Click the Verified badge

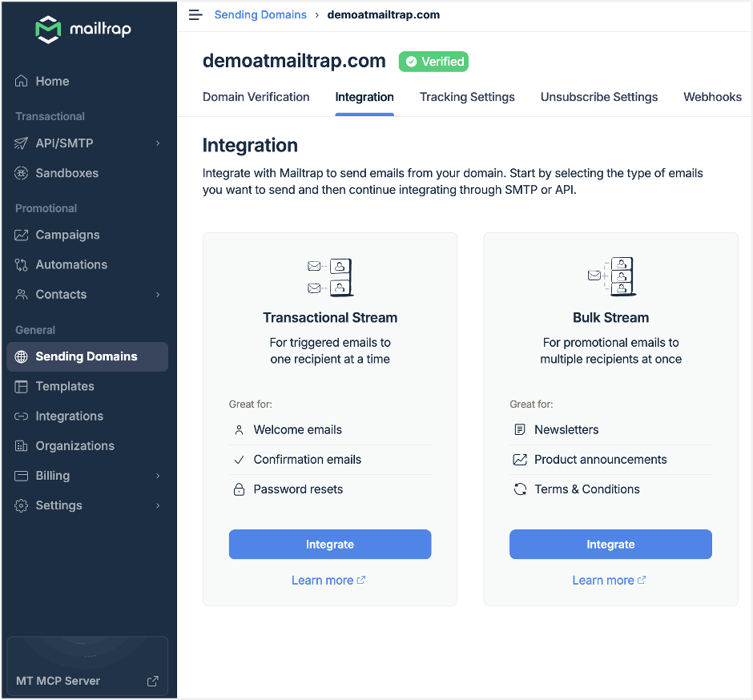(433, 61)
